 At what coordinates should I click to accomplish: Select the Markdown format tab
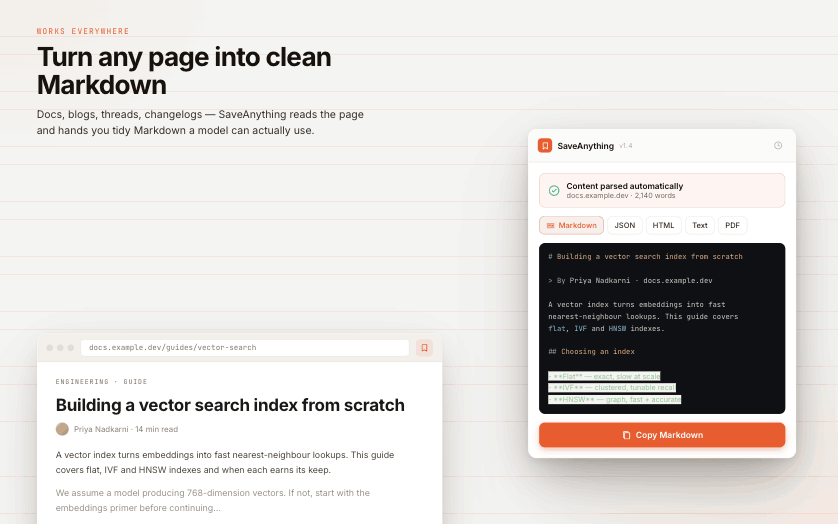pos(571,225)
